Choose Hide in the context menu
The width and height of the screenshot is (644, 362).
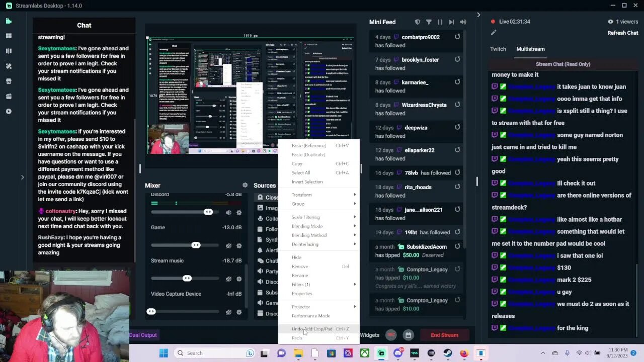319,257
